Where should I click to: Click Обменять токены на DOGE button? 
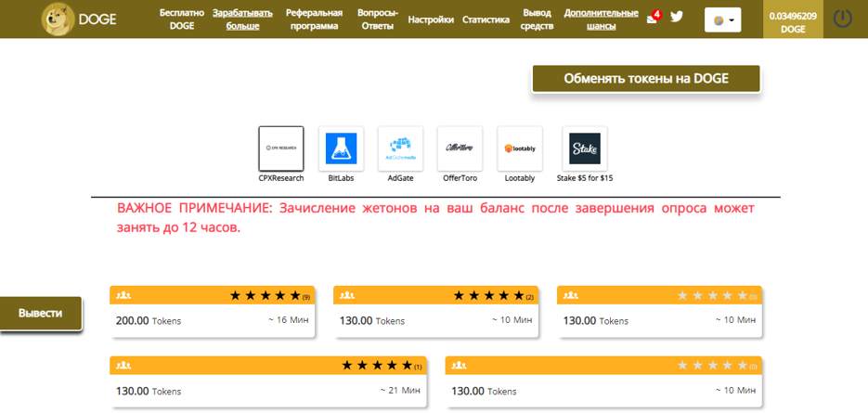[646, 79]
